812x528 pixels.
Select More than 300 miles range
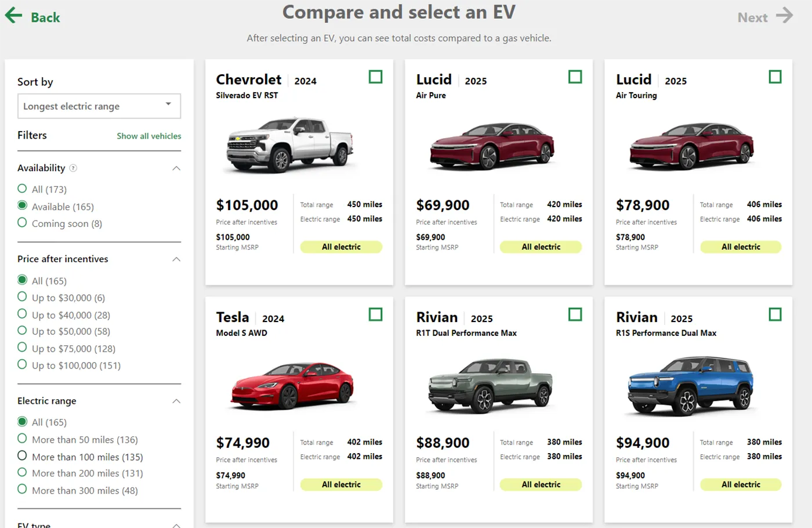point(23,490)
